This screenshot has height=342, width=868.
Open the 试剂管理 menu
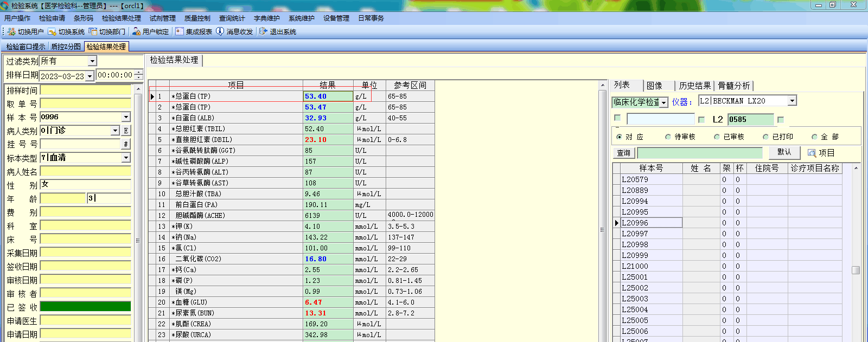pyautogui.click(x=163, y=18)
